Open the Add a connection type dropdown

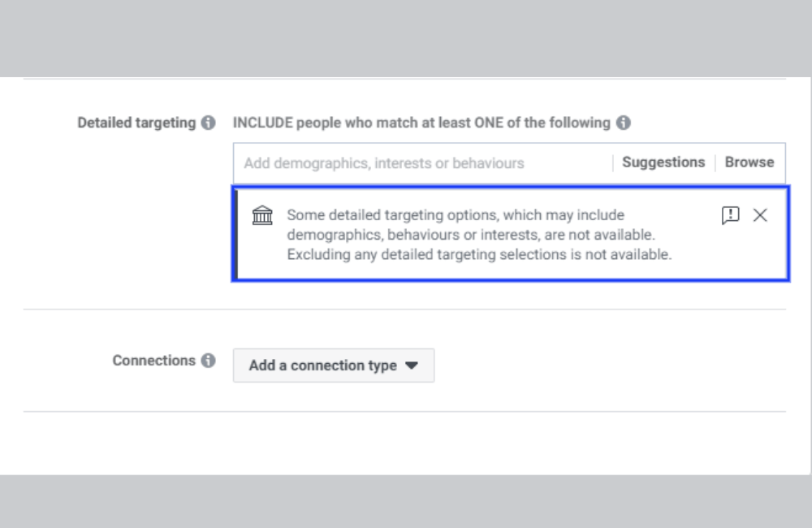tap(333, 365)
